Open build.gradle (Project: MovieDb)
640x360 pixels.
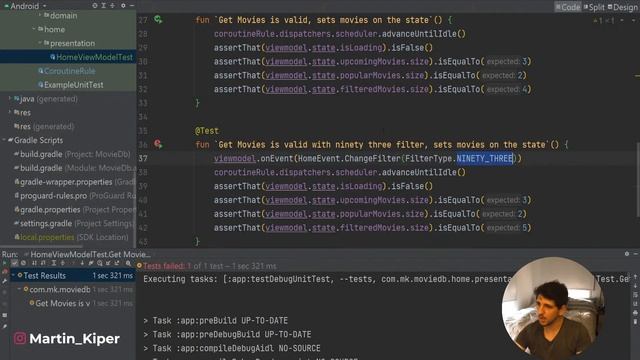[72, 154]
